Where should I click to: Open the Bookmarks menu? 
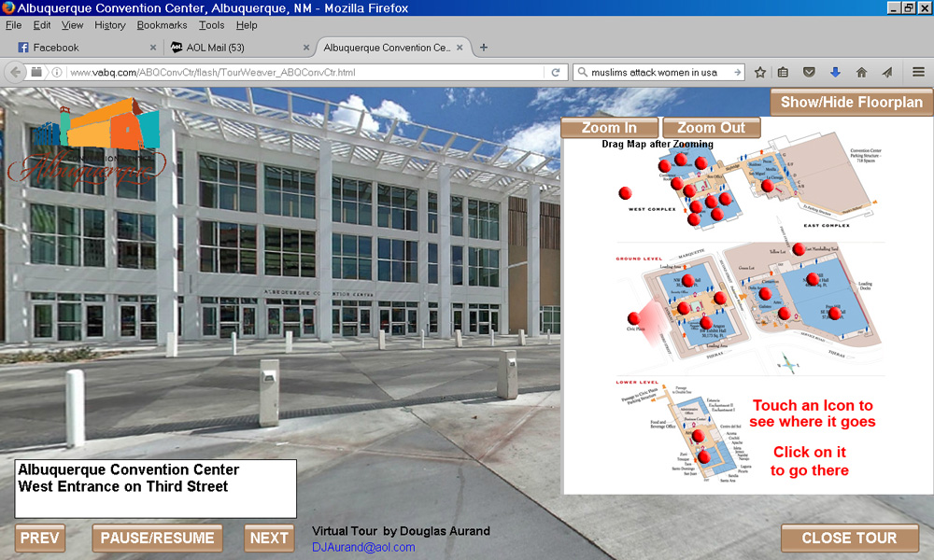[162, 25]
